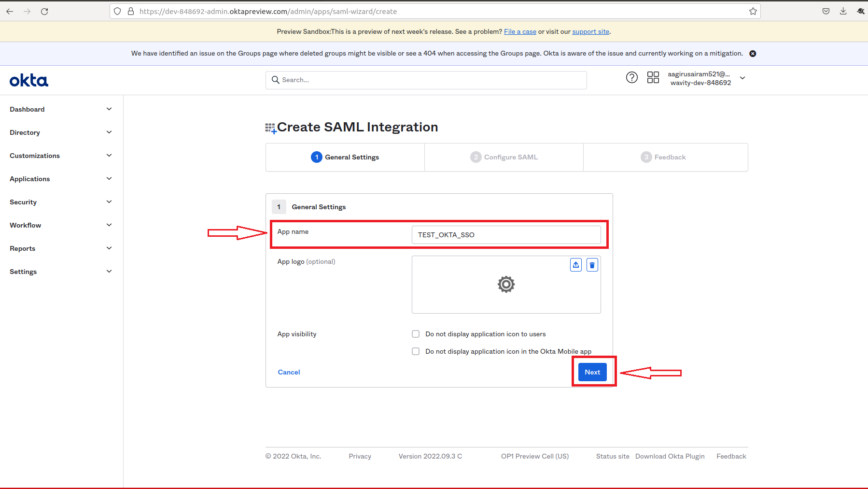Check Do not display icon in Okta Mobile app
The height and width of the screenshot is (489, 868).
point(416,351)
